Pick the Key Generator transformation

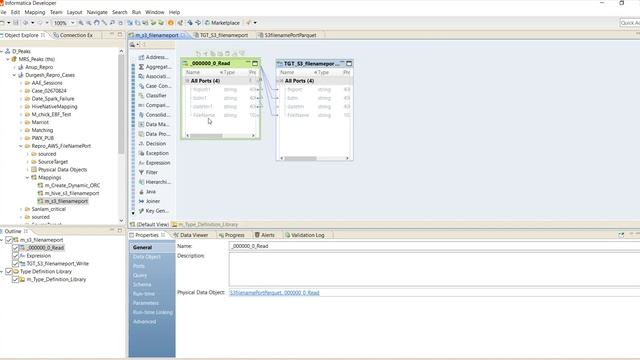(153, 211)
